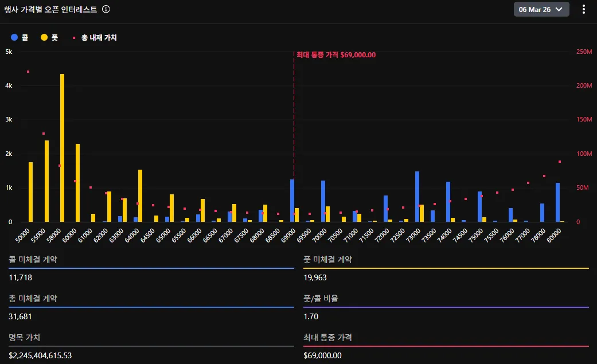This screenshot has height=364, width=597.
Task: Click the dashed max pain line marker
Action: 294,115
